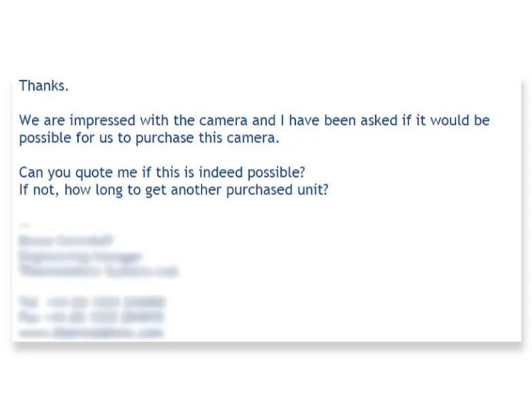The height and width of the screenshot is (416, 532).
Task: Click the blurred Fax number line
Action: [x=92, y=317]
